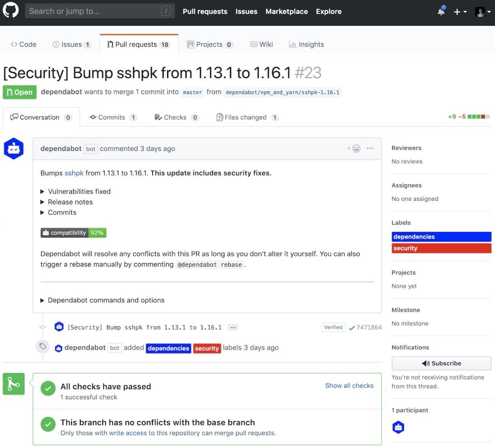Open the plus create-new menu
Viewport: 495px width, 448px height.
(x=460, y=12)
